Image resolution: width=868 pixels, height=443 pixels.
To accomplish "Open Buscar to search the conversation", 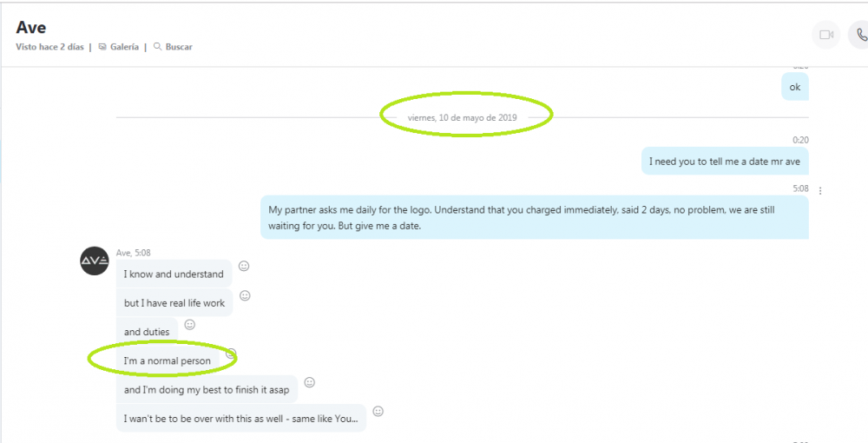I will tap(174, 47).
